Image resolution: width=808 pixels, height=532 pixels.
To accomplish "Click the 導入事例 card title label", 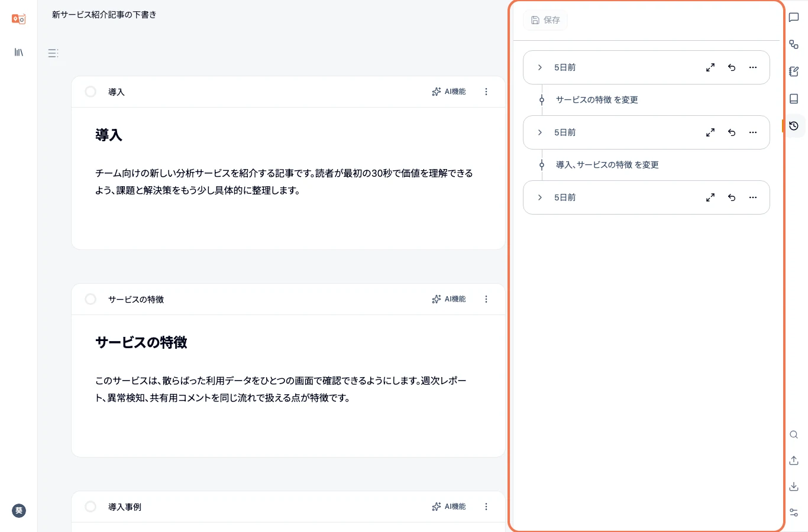I will tap(125, 507).
